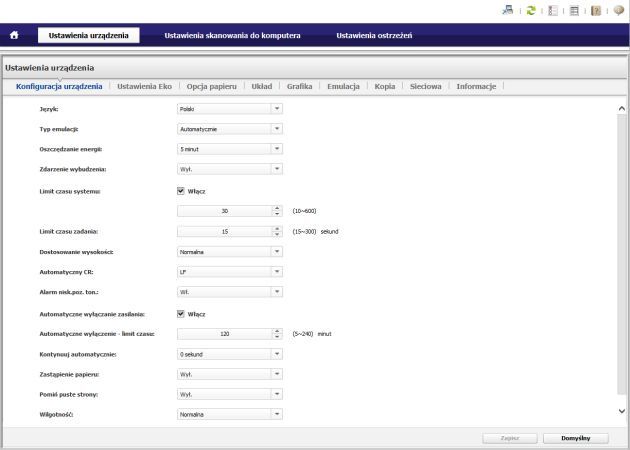The image size is (630, 450).
Task: Toggle Limit czasu systemu Włącz checkbox
Action: (181, 191)
